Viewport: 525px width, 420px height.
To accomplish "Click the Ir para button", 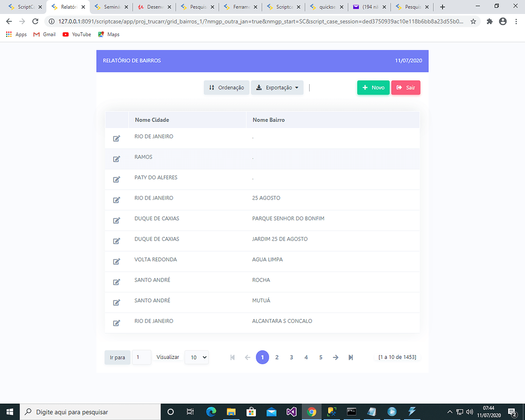I will tap(117, 357).
